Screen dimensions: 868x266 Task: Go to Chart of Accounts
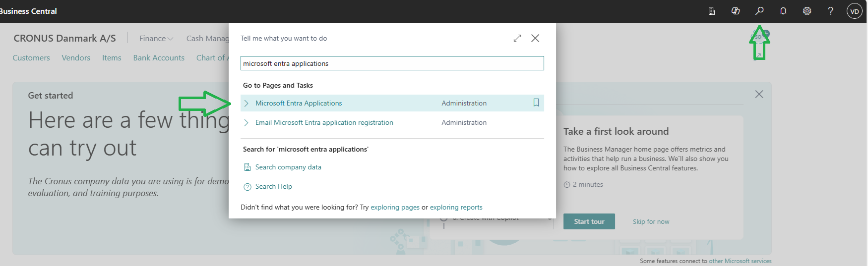(x=212, y=57)
